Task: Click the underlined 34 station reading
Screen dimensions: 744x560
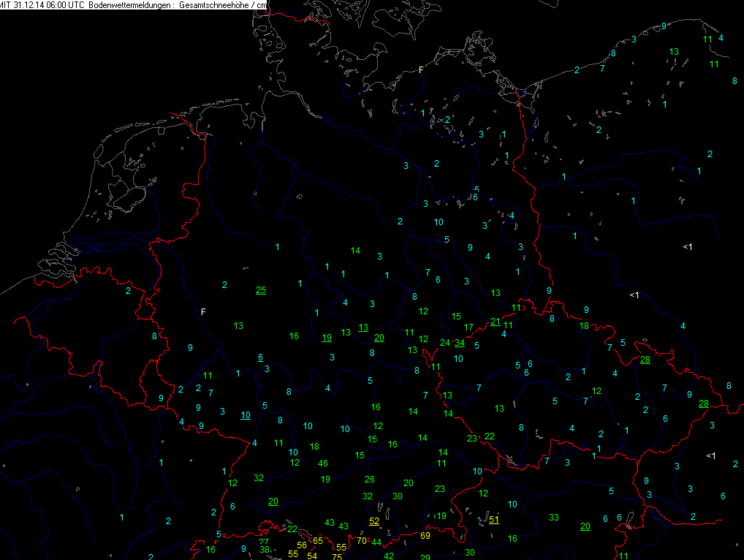Action: tap(460, 343)
